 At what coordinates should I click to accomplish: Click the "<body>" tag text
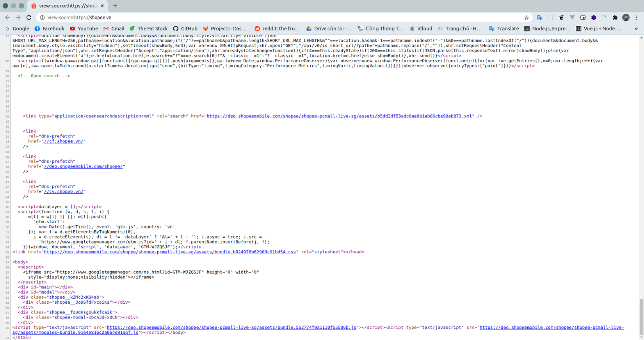click(20, 262)
